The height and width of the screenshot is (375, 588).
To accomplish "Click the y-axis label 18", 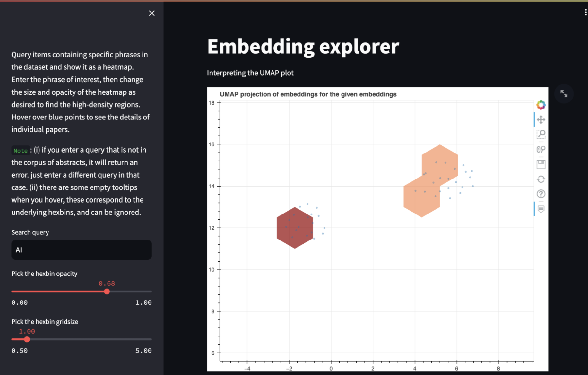I will [212, 103].
